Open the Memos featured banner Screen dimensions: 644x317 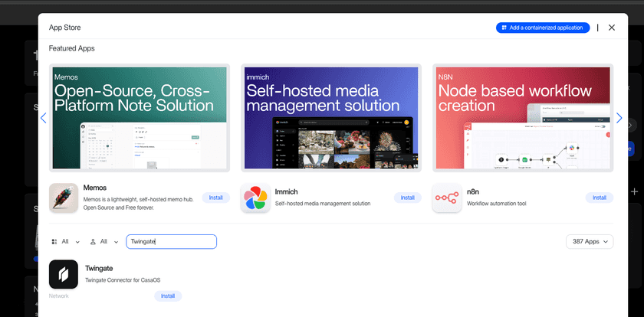140,118
